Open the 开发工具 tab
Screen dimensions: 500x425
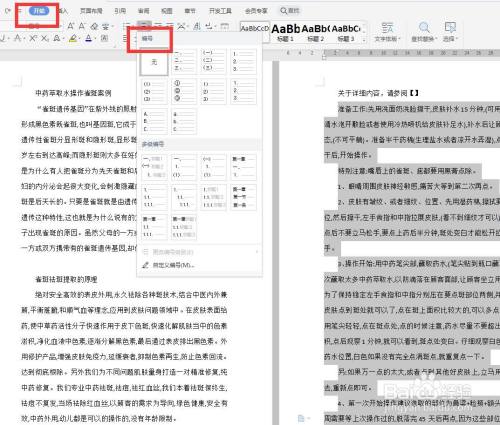[220, 11]
